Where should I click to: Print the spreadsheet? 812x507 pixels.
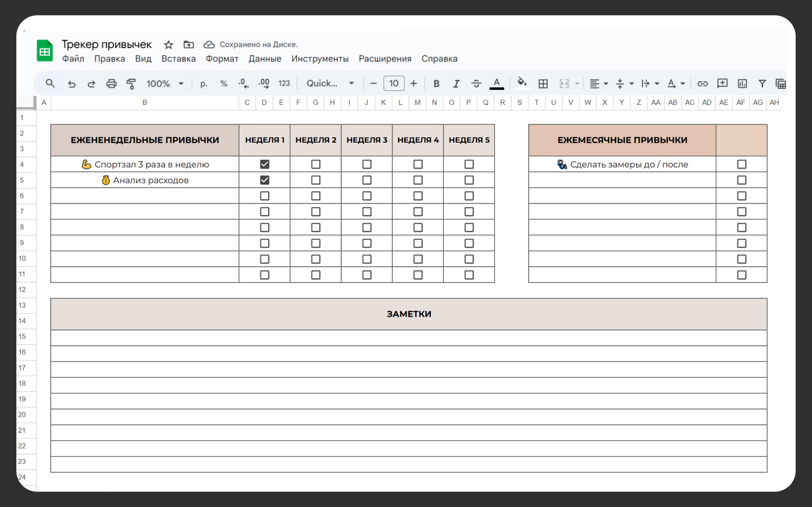click(111, 83)
